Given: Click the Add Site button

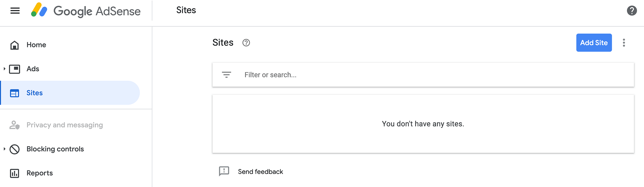Looking at the screenshot, I should [x=594, y=42].
